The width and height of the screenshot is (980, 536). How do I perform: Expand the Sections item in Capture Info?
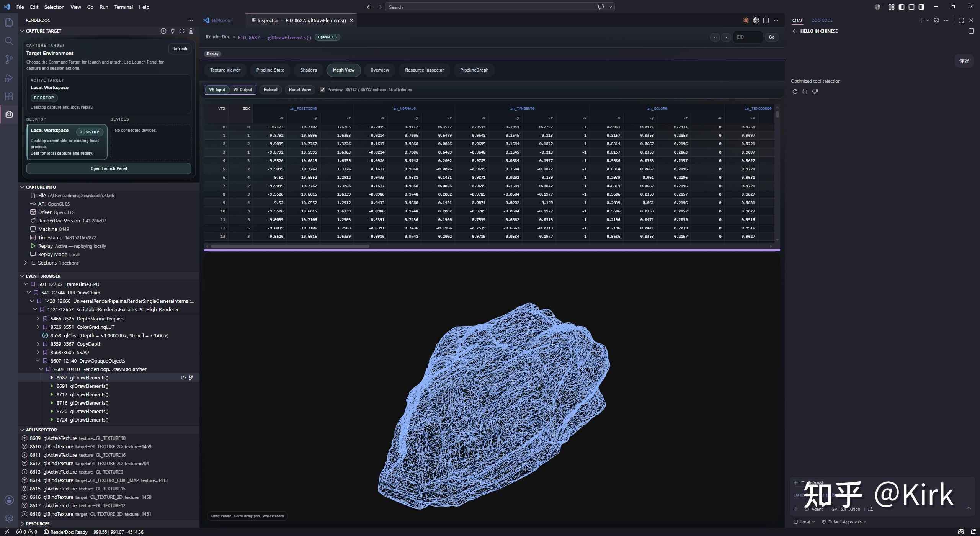pos(26,263)
